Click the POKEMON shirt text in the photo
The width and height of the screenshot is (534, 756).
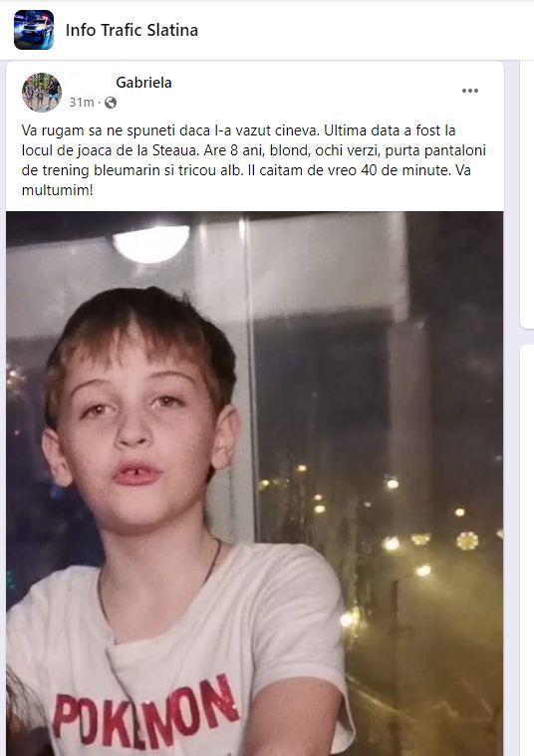[146, 709]
